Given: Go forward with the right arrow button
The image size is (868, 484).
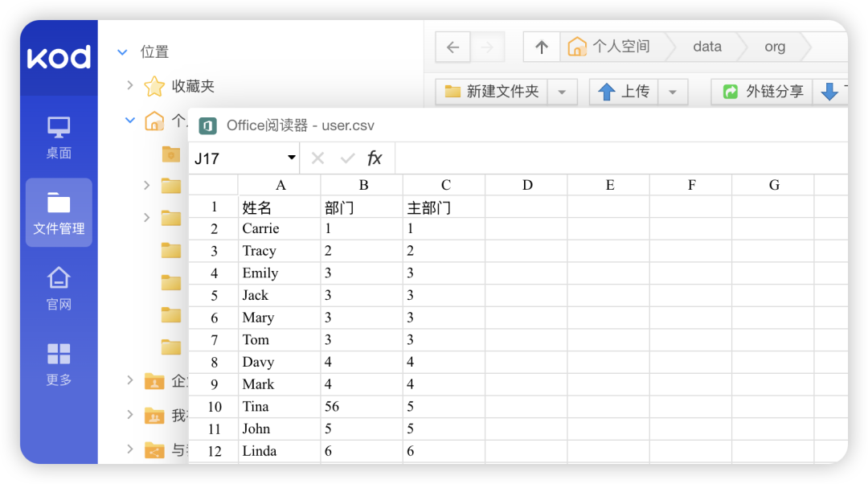Looking at the screenshot, I should [487, 47].
